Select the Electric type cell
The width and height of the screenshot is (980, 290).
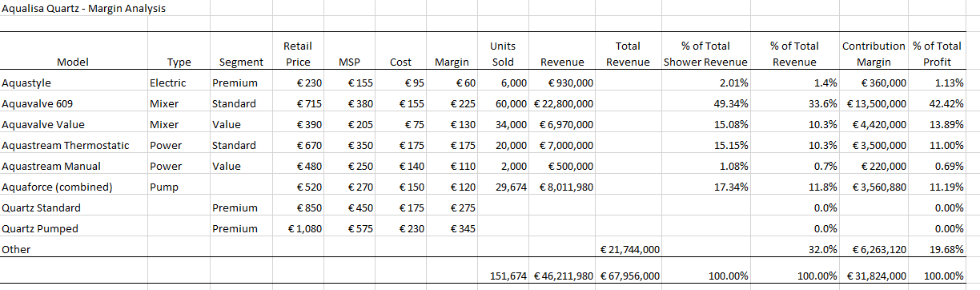pos(167,83)
